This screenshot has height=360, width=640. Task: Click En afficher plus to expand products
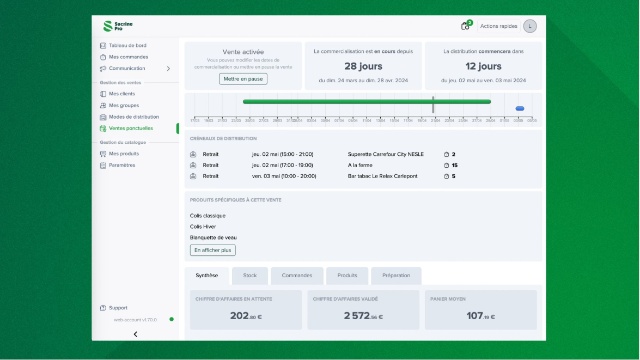[x=213, y=250]
